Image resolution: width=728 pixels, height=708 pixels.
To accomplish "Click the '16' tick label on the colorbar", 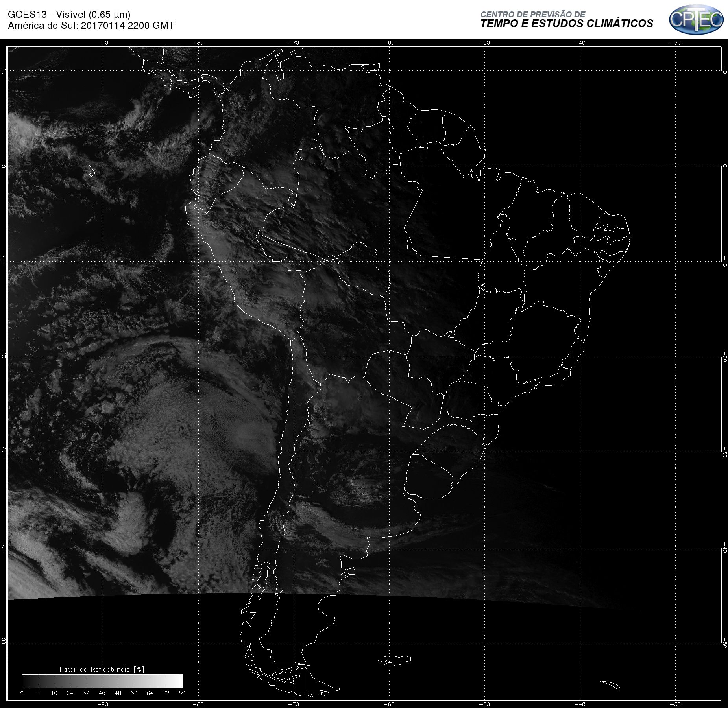I will [x=54, y=693].
